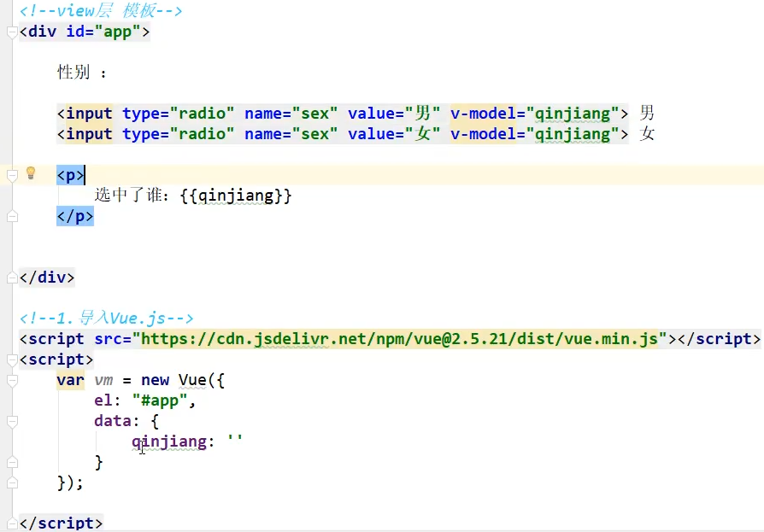Click the Vue constructor name
This screenshot has width=764, height=532.
point(192,380)
